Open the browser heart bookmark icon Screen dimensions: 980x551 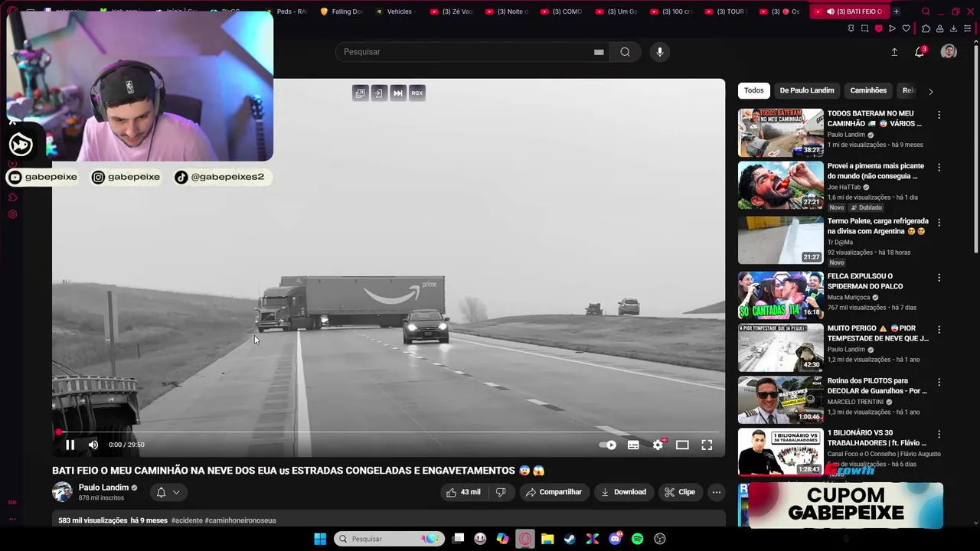coord(906,28)
